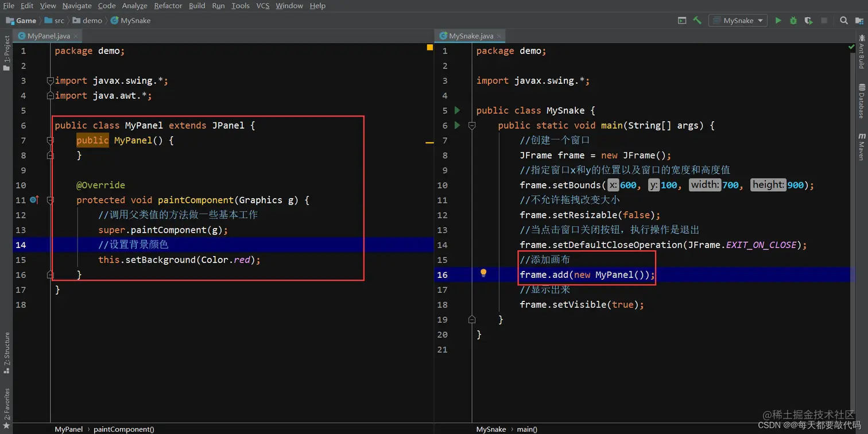Image resolution: width=868 pixels, height=434 pixels.
Task: Start debugging with the bug icon
Action: point(793,21)
